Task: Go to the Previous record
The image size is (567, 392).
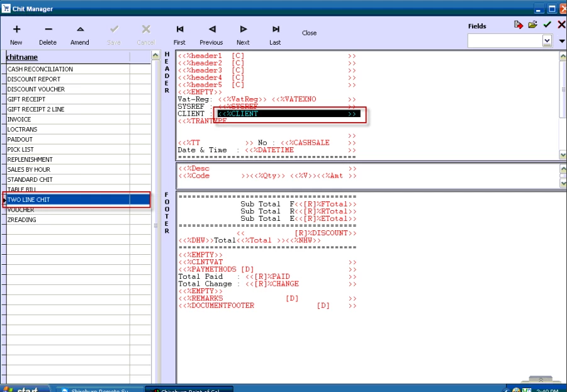Action: click(212, 29)
